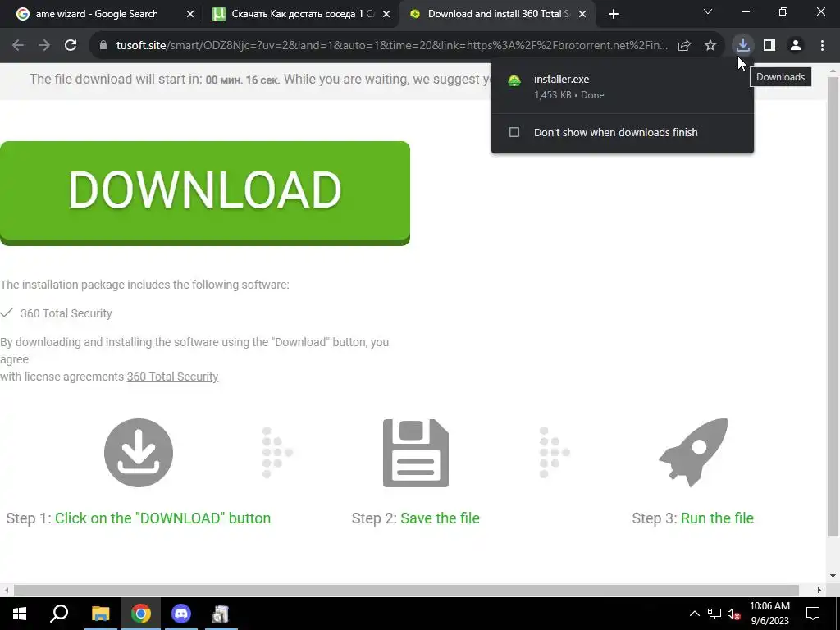The height and width of the screenshot is (630, 840).
Task: Click the scroll down arrow
Action: 833,577
